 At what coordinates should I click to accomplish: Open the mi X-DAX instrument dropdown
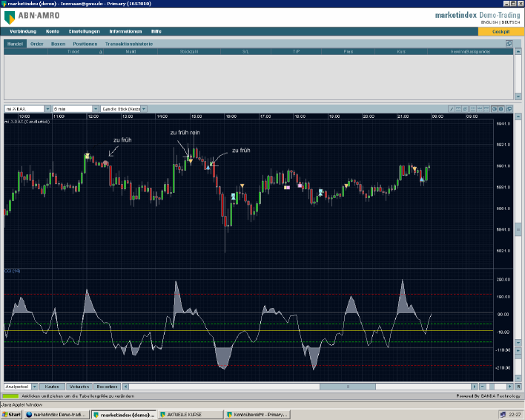coord(47,108)
